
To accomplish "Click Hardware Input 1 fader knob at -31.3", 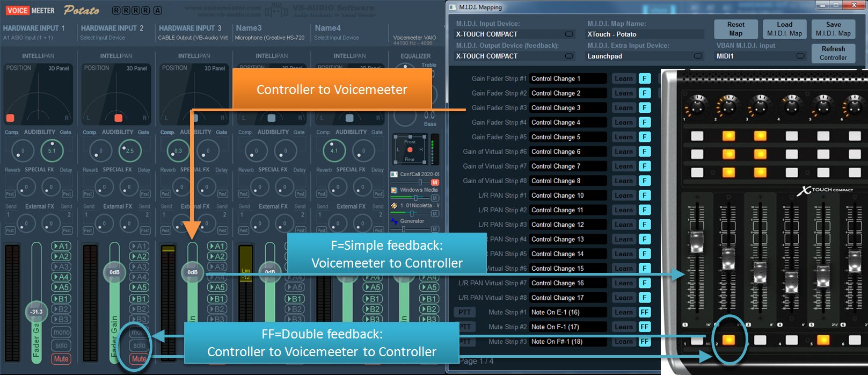I will tap(37, 312).
